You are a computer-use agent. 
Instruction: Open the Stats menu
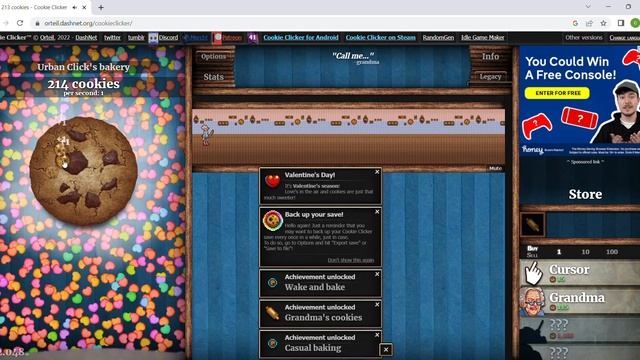(x=213, y=77)
